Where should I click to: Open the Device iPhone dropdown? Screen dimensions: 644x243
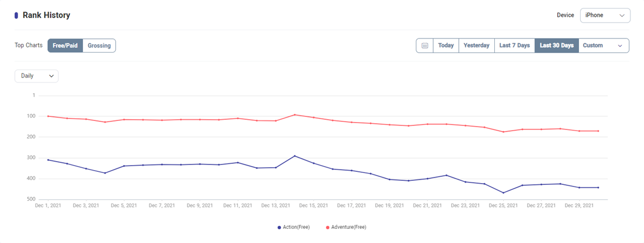pyautogui.click(x=605, y=15)
